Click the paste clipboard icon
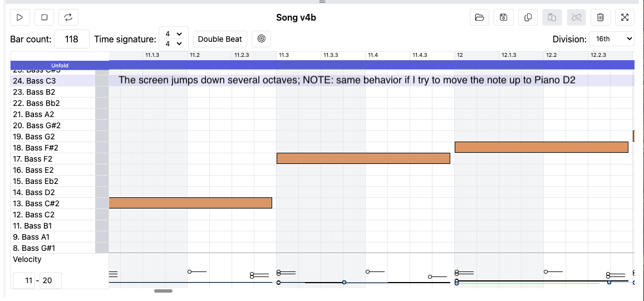Image resolution: width=644 pixels, height=301 pixels. click(x=552, y=17)
